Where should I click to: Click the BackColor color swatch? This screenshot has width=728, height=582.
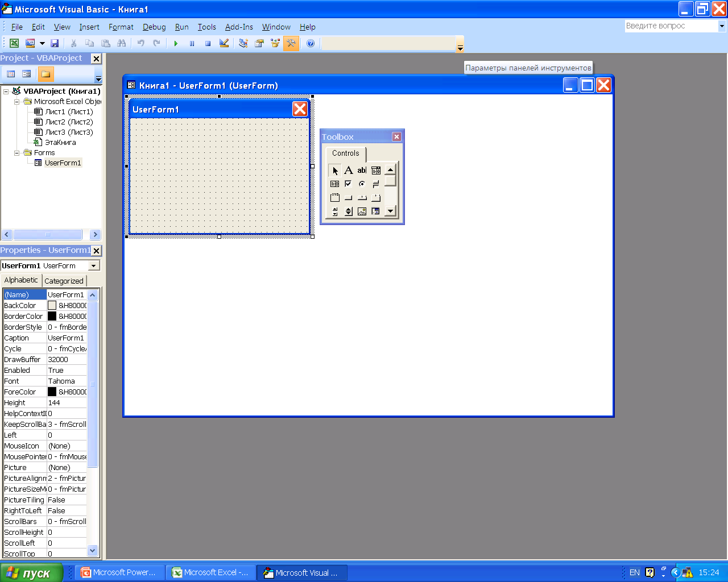click(x=52, y=305)
